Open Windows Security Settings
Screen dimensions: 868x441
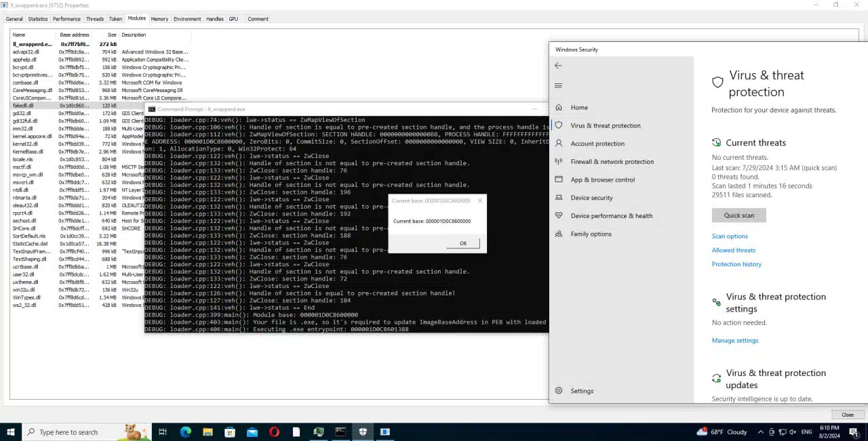(581, 391)
